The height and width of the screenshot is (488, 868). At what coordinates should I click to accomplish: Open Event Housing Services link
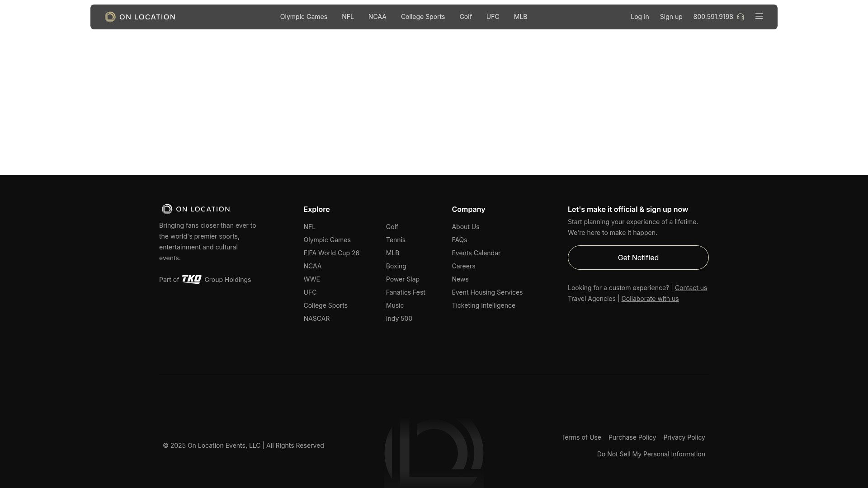(x=487, y=292)
